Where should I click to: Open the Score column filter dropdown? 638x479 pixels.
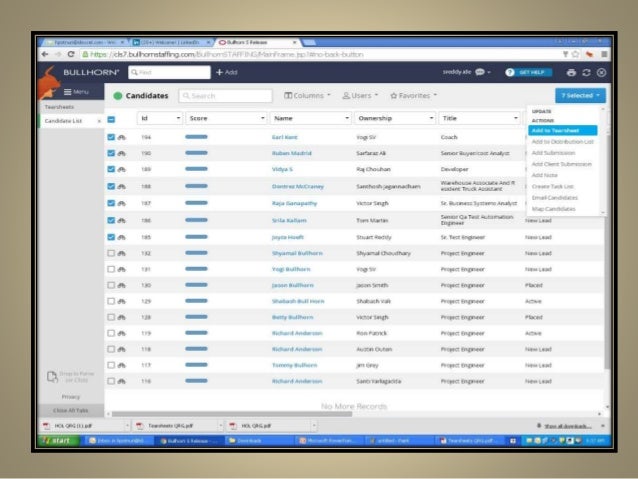pos(263,118)
